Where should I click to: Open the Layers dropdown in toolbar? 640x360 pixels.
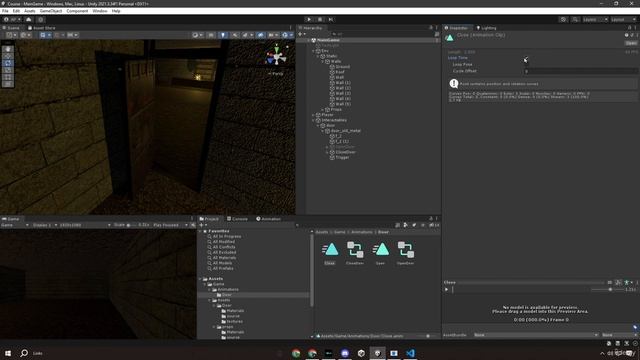pyautogui.click(x=595, y=19)
